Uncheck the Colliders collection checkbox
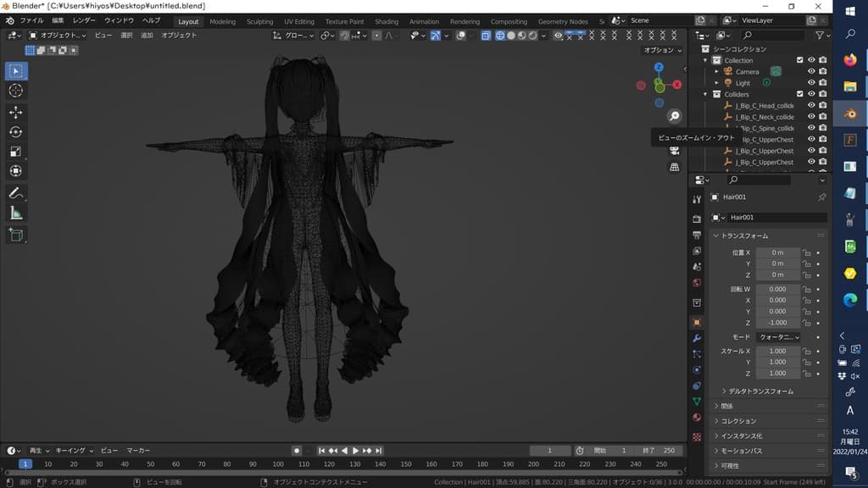Screen dimensions: 868x488 tap(799, 94)
